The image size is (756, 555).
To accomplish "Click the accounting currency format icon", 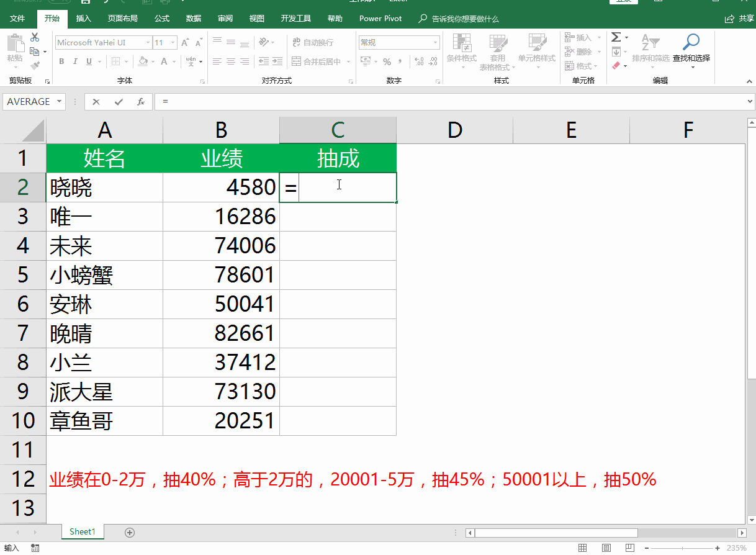I will pos(366,61).
